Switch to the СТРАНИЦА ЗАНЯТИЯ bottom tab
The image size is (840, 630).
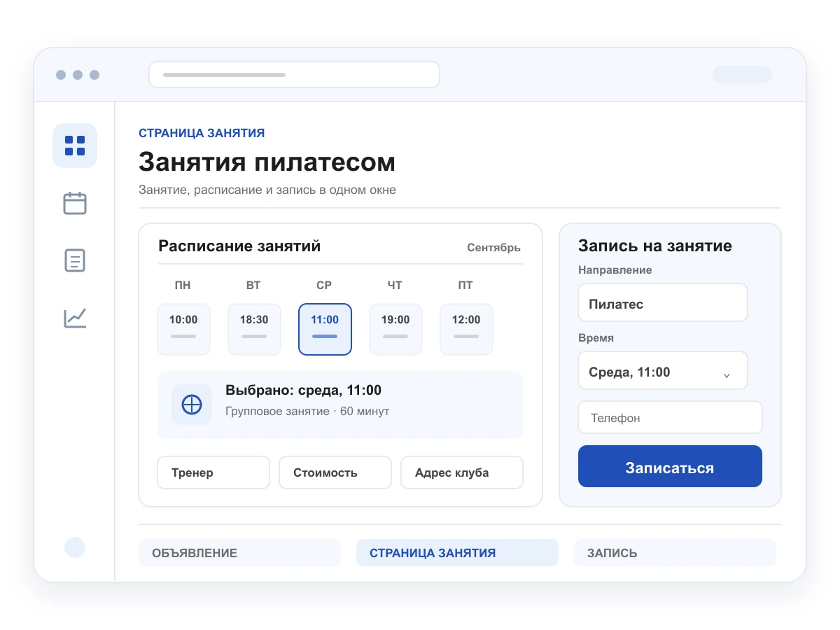click(457, 552)
